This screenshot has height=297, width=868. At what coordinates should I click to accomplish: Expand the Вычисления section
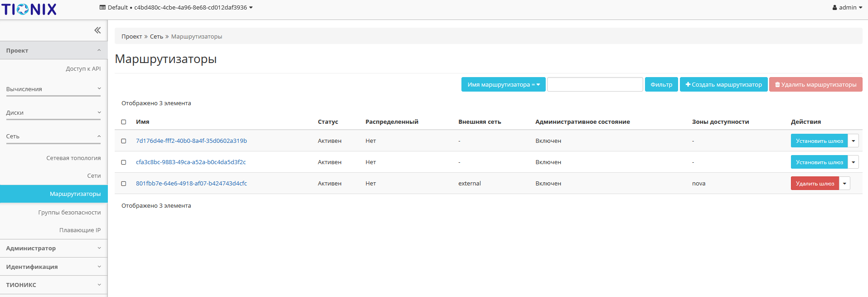coord(53,89)
